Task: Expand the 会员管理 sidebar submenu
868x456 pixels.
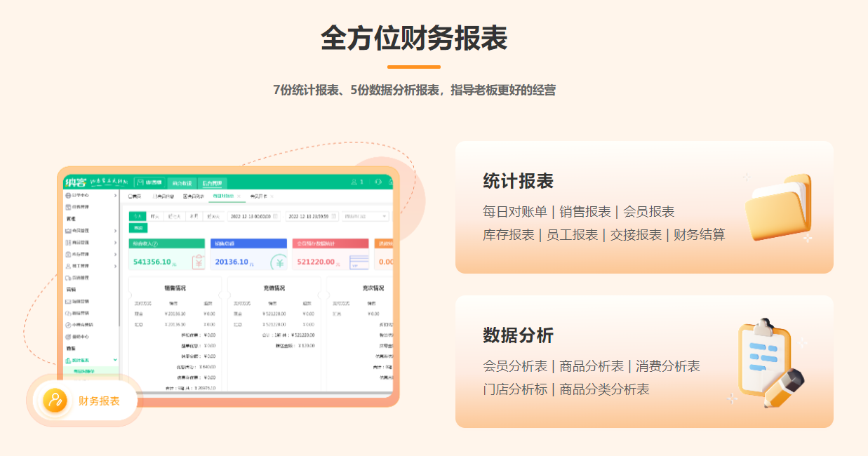Action: click(x=114, y=230)
